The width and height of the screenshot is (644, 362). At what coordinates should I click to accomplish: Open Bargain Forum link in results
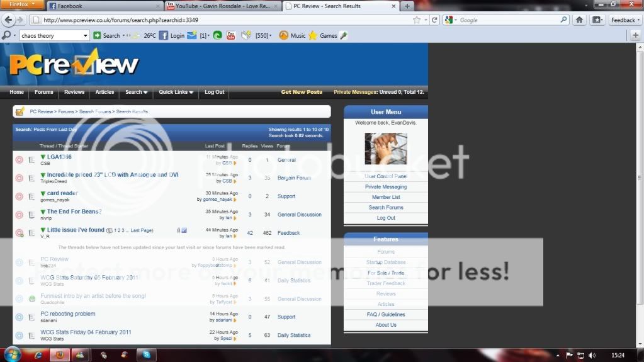(294, 178)
